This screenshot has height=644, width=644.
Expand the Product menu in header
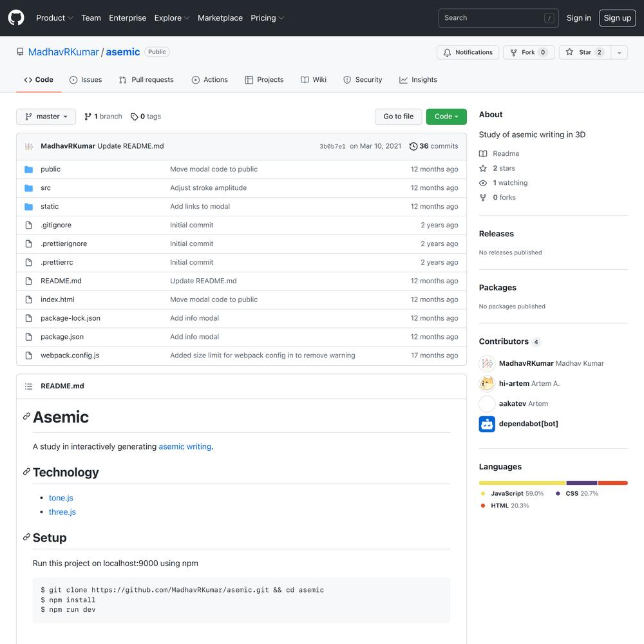[54, 18]
